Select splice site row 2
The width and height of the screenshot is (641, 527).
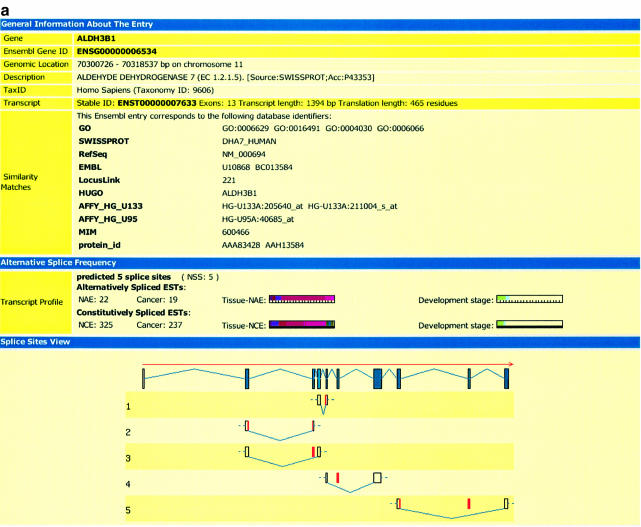(x=319, y=431)
